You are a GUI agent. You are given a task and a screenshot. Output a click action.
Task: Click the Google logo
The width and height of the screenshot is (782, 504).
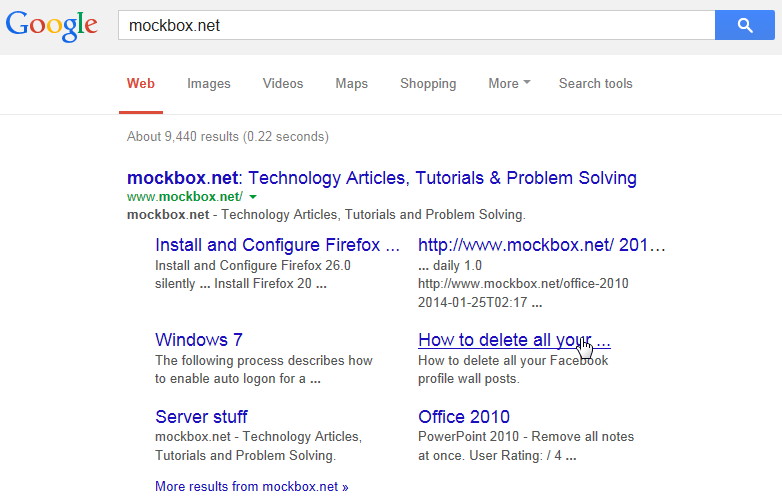(52, 26)
